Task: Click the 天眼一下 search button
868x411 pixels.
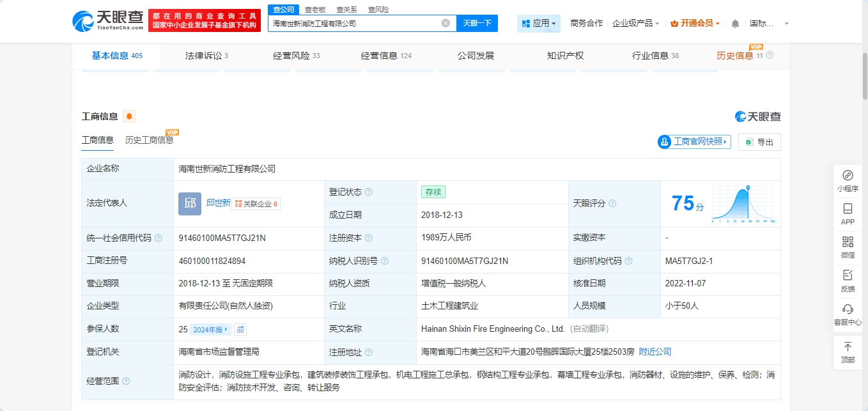Action: click(477, 24)
